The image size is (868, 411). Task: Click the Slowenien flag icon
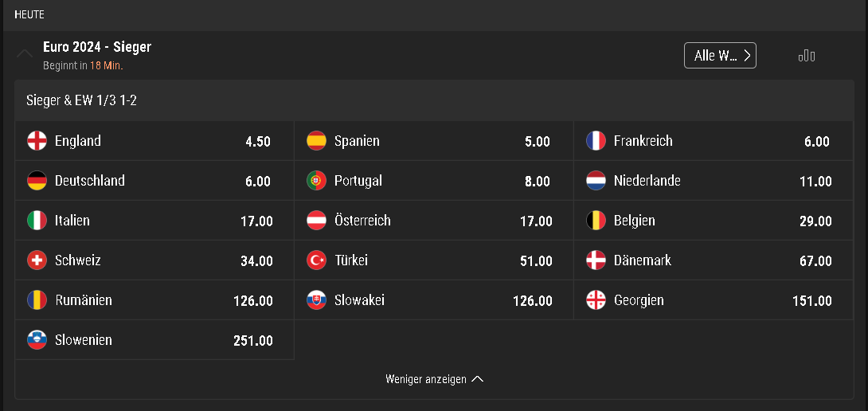[37, 340]
